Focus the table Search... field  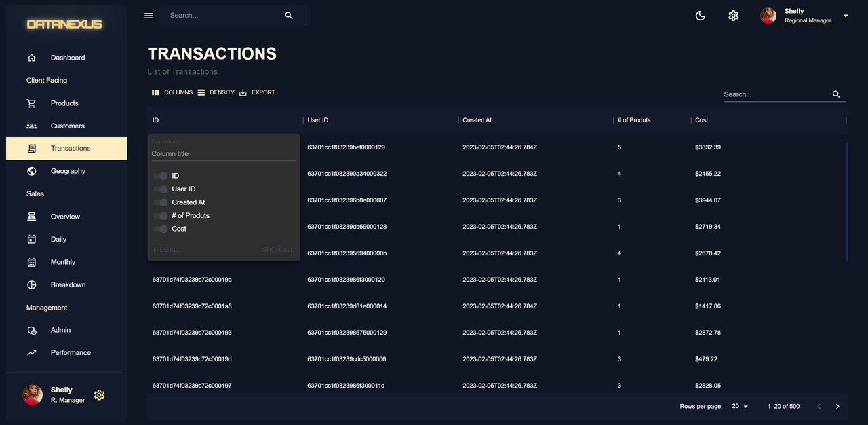click(776, 94)
